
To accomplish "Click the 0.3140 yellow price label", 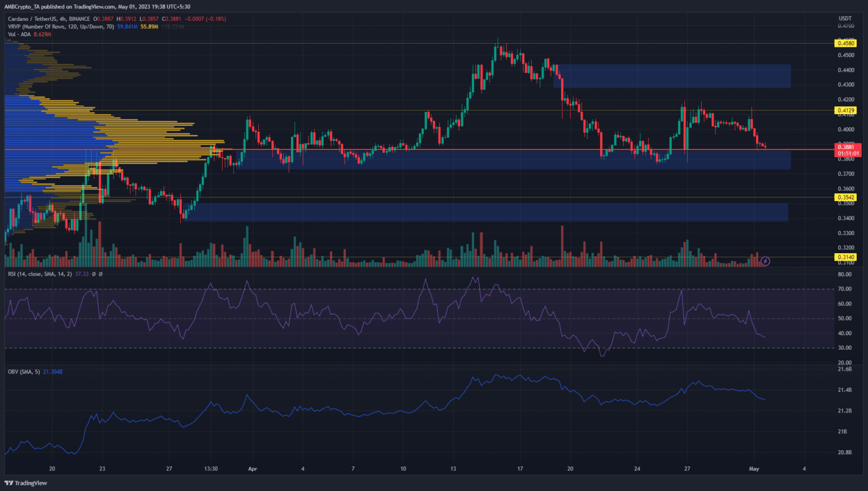I will click(x=845, y=257).
